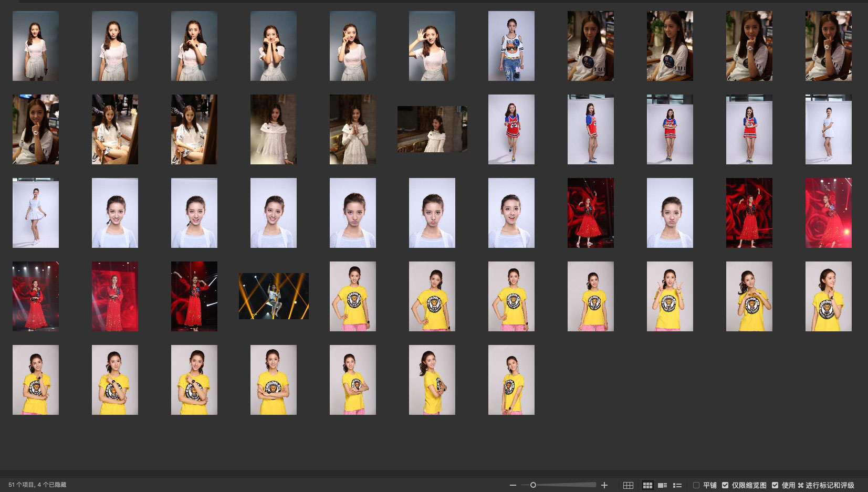
Task: Switch to the details view icon
Action: 663,485
